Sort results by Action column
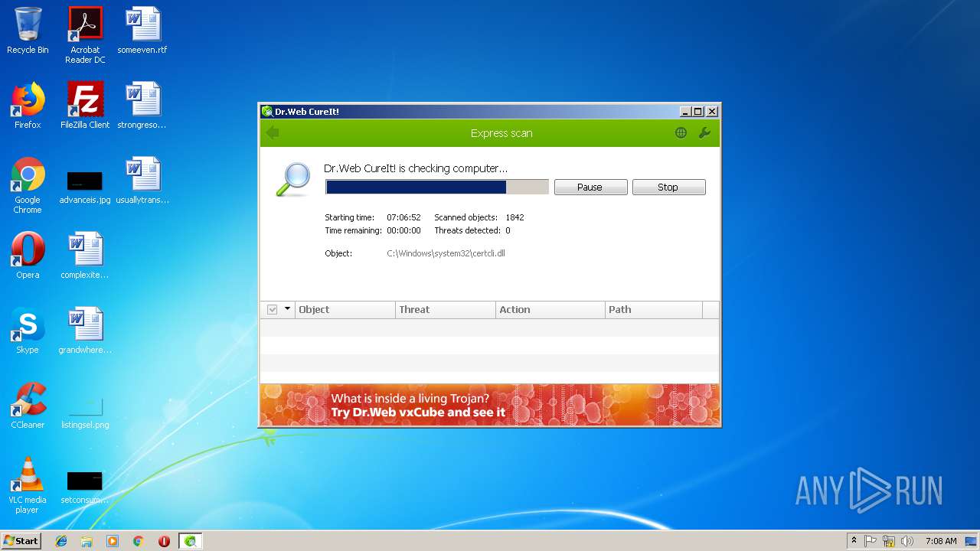Image resolution: width=980 pixels, height=551 pixels. (550, 310)
